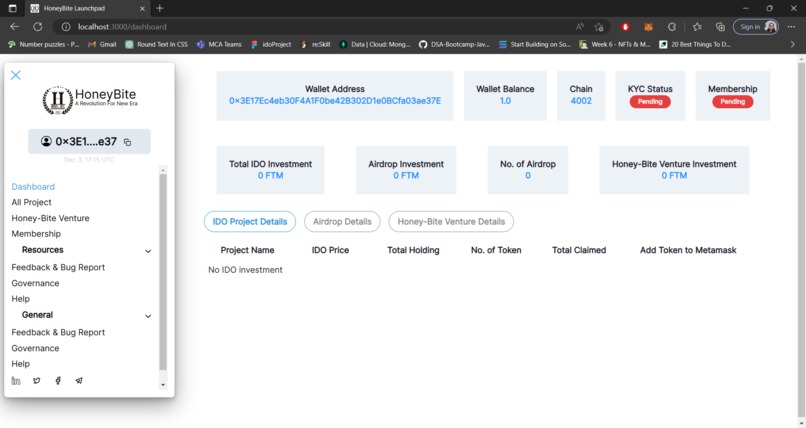Click the sidebar scrollbar up arrow

pos(163,170)
